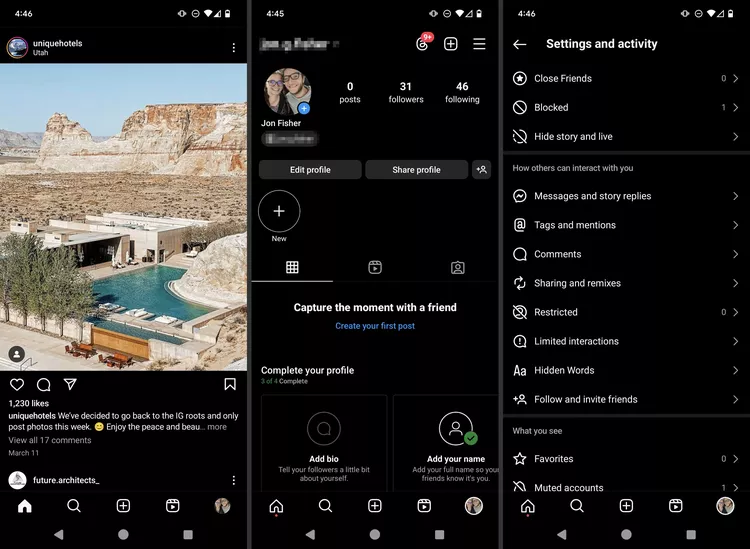Viewport: 750px width, 549px height.
Task: Tap the Create your first post link
Action: [x=375, y=326]
